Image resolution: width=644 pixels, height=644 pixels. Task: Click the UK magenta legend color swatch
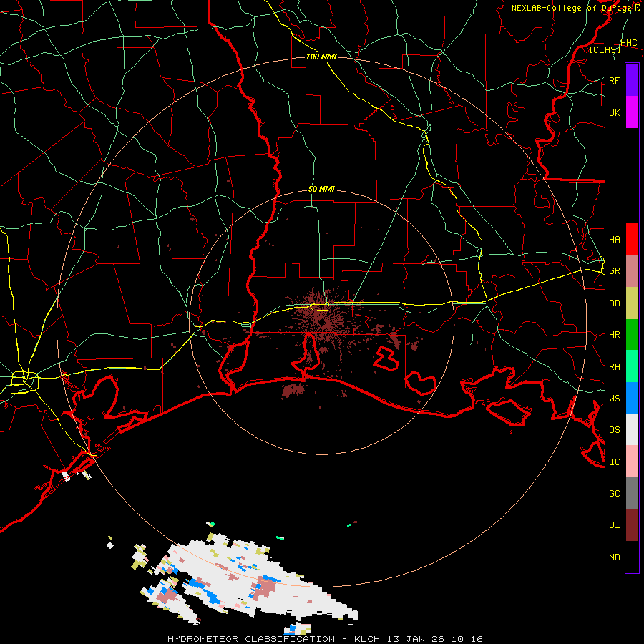point(632,112)
